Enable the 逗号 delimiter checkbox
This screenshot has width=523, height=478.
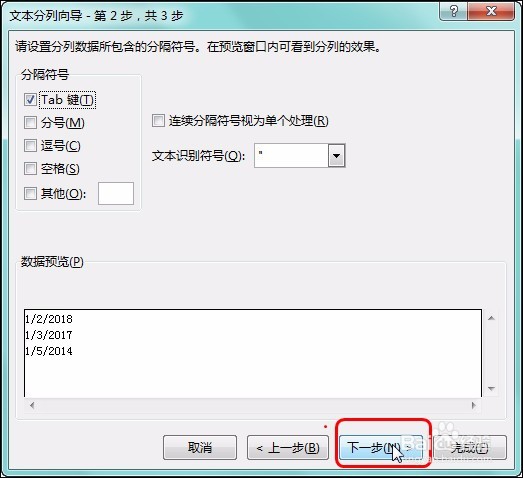[30, 145]
